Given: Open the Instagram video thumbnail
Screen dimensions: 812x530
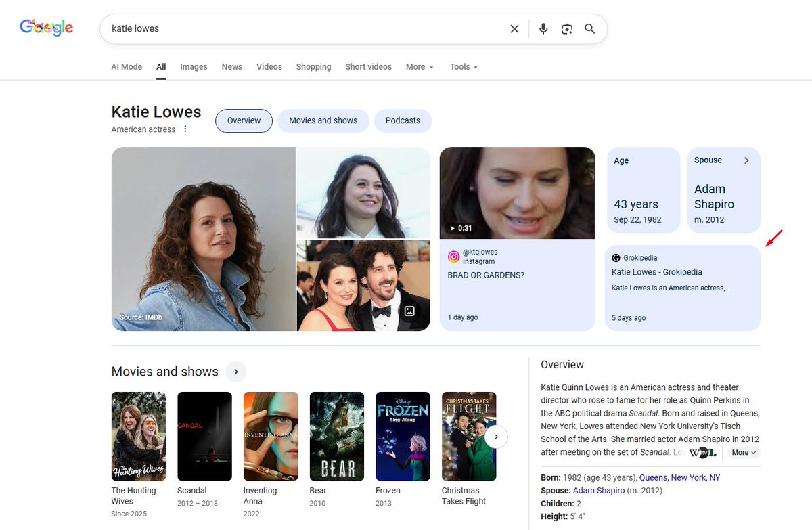Looking at the screenshot, I should (x=517, y=193).
